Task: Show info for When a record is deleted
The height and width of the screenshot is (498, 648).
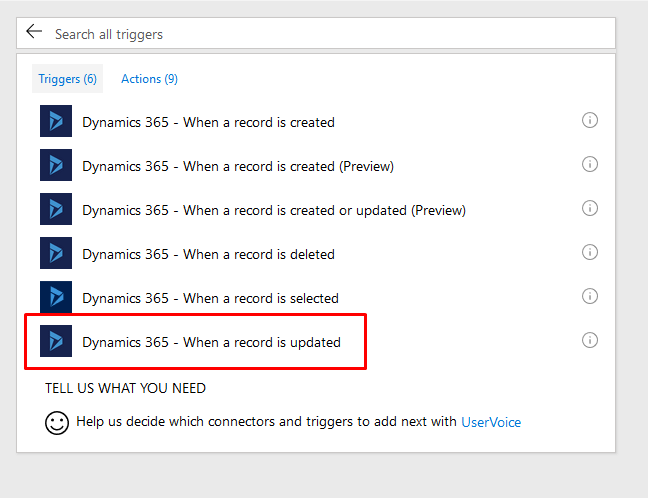Action: tap(590, 252)
